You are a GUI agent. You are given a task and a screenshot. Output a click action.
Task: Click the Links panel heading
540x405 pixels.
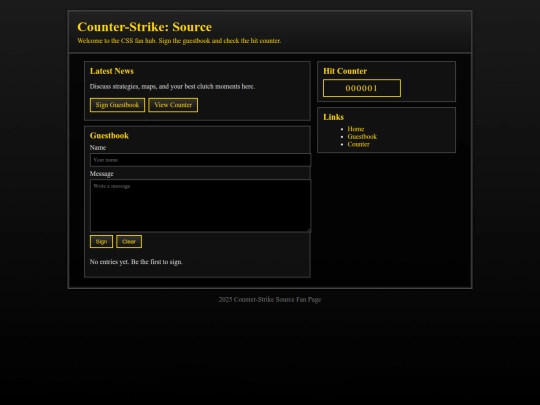click(x=333, y=117)
